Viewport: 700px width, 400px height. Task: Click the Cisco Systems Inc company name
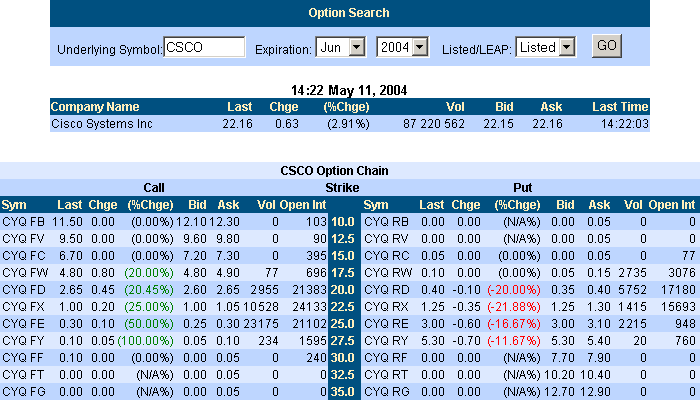(x=101, y=124)
